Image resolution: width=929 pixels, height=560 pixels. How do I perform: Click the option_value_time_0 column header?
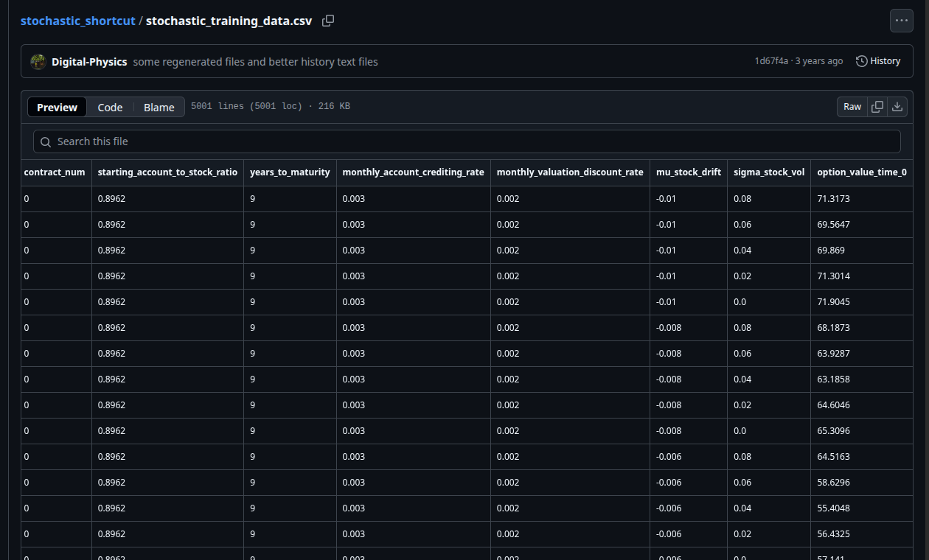[861, 172]
